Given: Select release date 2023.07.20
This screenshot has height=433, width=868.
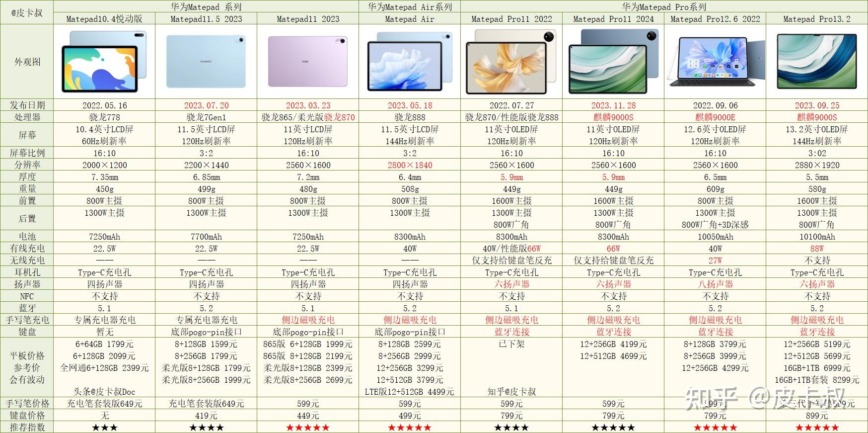Looking at the screenshot, I should click(206, 105).
